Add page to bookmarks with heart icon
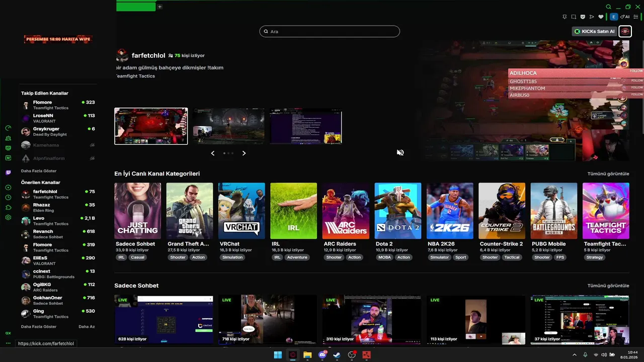The height and width of the screenshot is (362, 644). pyautogui.click(x=601, y=17)
